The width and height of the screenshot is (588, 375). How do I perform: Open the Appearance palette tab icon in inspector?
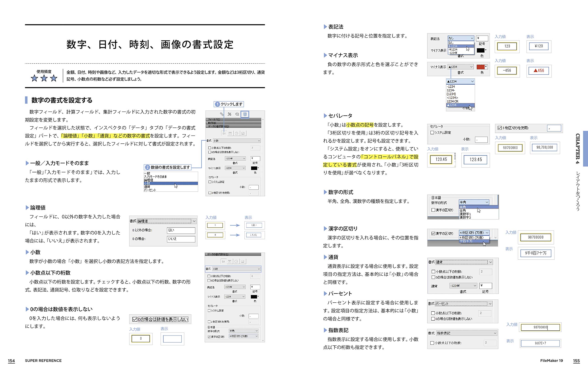point(237,114)
